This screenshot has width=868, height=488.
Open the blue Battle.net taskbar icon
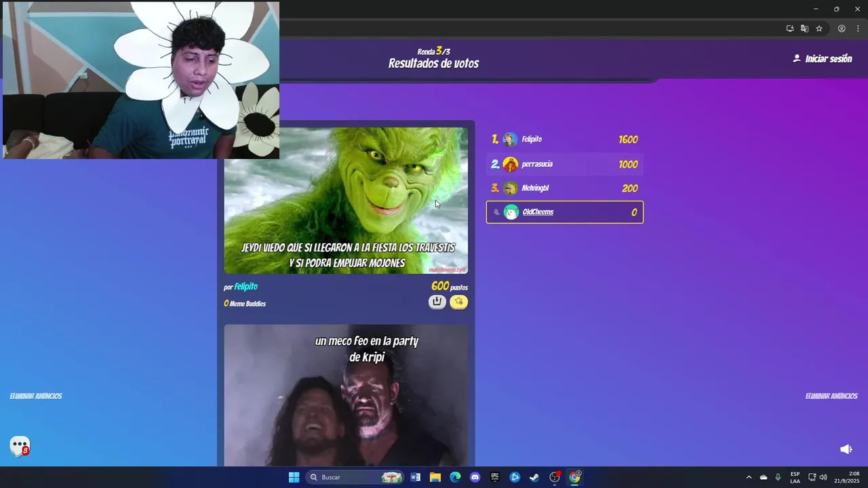click(515, 477)
